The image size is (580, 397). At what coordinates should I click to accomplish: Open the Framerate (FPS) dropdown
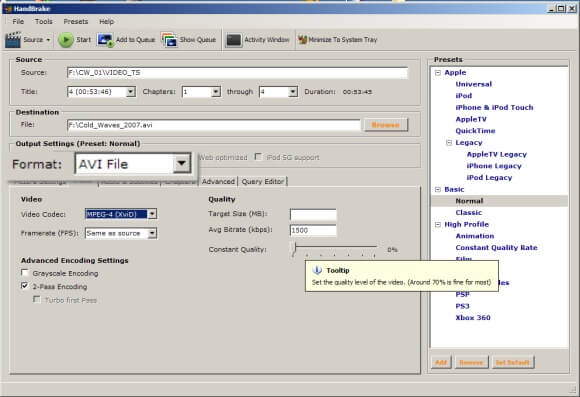[152, 233]
